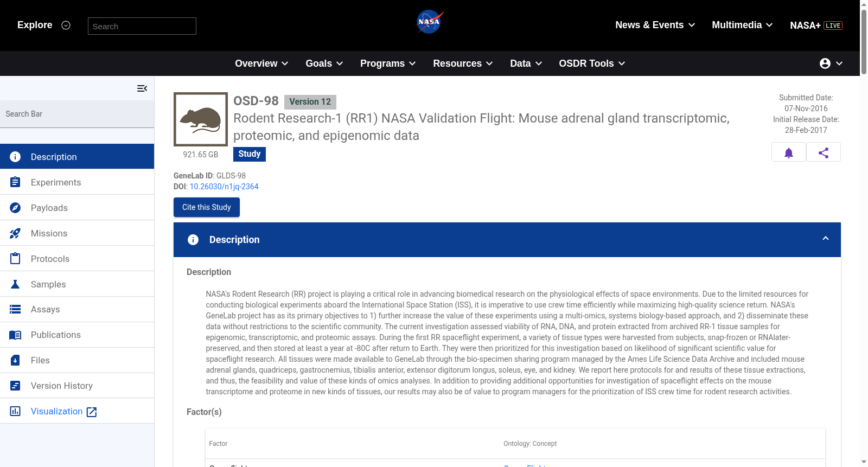The image size is (868, 467).
Task: Select Protocols in the sidebar
Action: pos(77,259)
